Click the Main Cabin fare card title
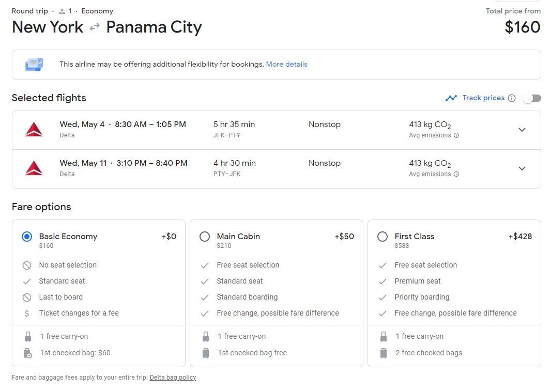551x392 pixels. click(238, 237)
